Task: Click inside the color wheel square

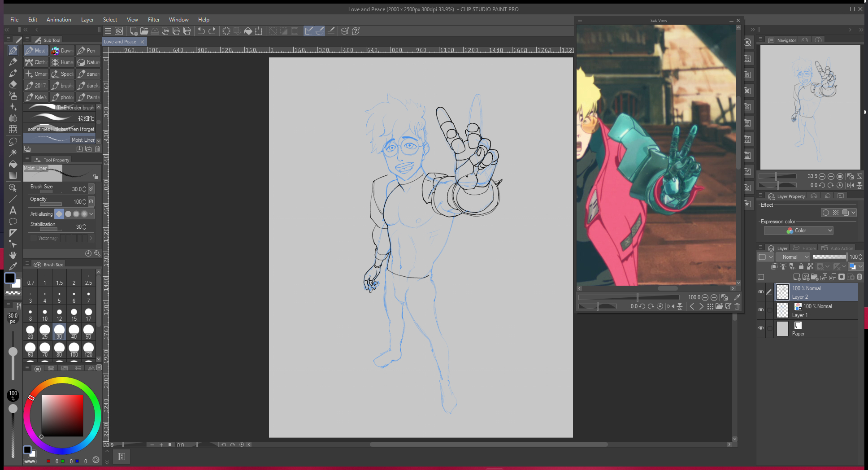Action: (62, 415)
